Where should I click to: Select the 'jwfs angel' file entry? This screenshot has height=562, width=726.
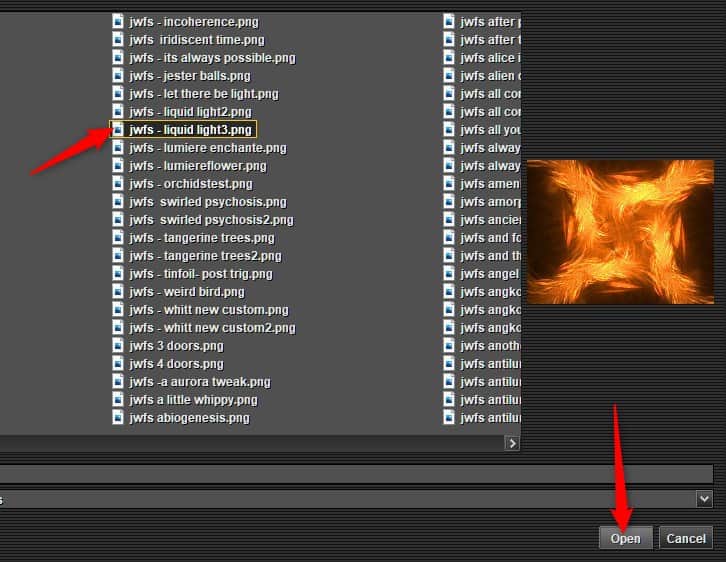(490, 274)
